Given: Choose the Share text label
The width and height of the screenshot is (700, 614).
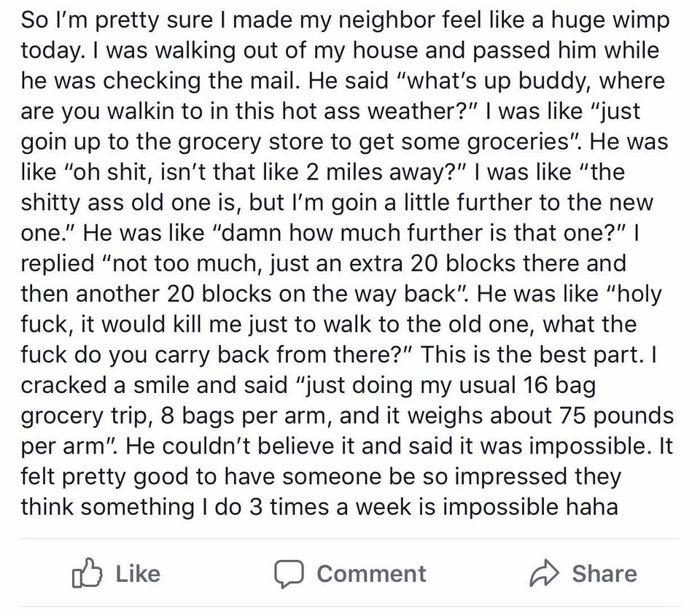Looking at the screenshot, I should pos(604,574).
